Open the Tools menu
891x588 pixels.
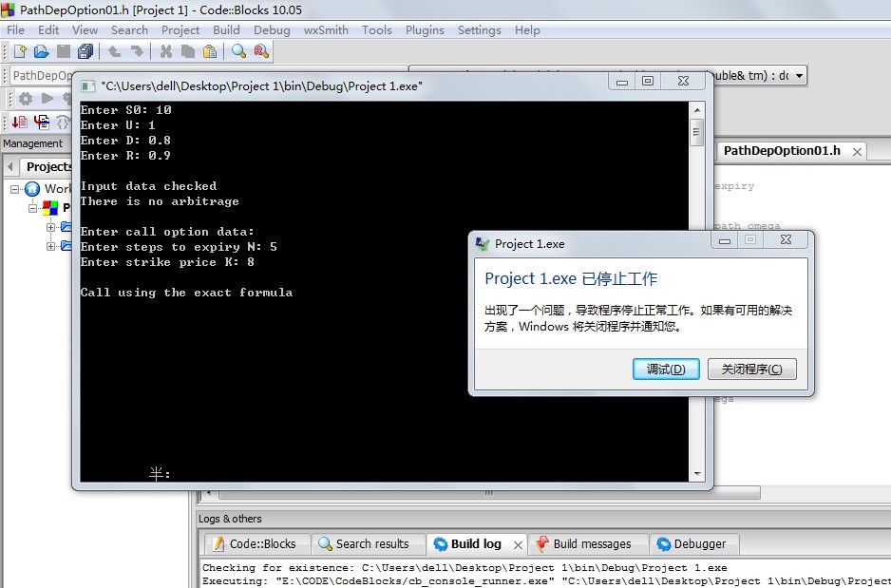tap(377, 30)
